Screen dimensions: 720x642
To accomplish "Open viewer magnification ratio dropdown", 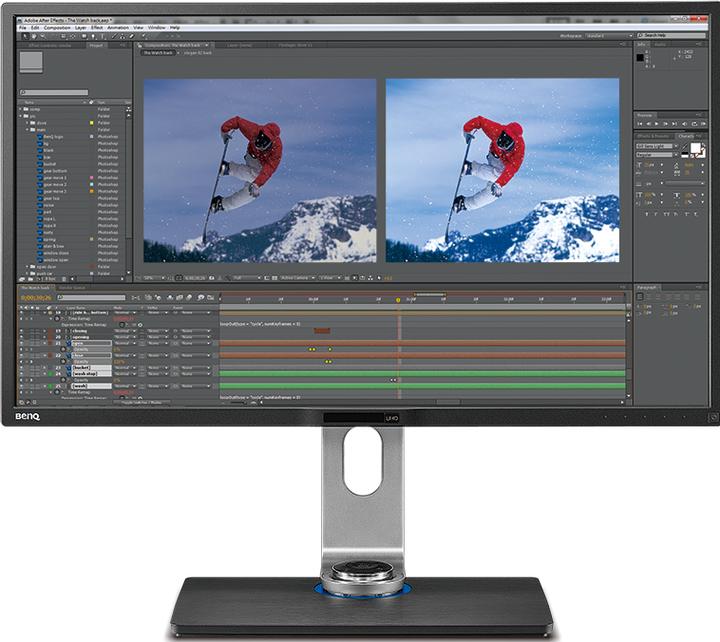I will 154,278.
